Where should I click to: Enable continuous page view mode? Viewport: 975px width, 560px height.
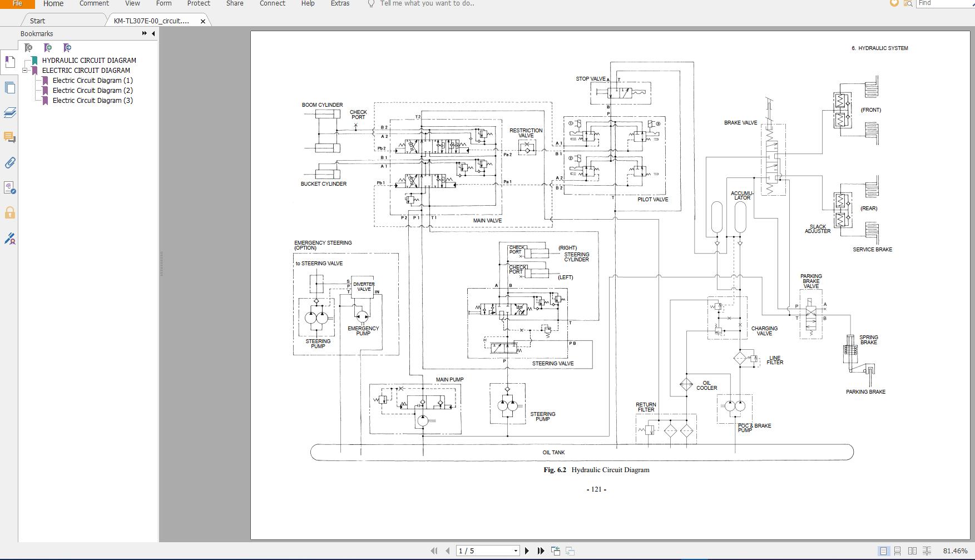point(898,551)
